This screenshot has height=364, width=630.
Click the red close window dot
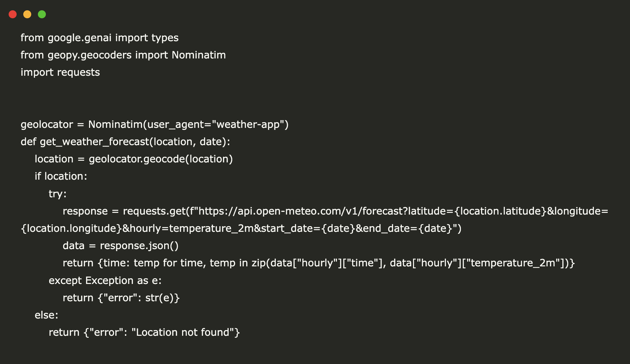tap(13, 14)
